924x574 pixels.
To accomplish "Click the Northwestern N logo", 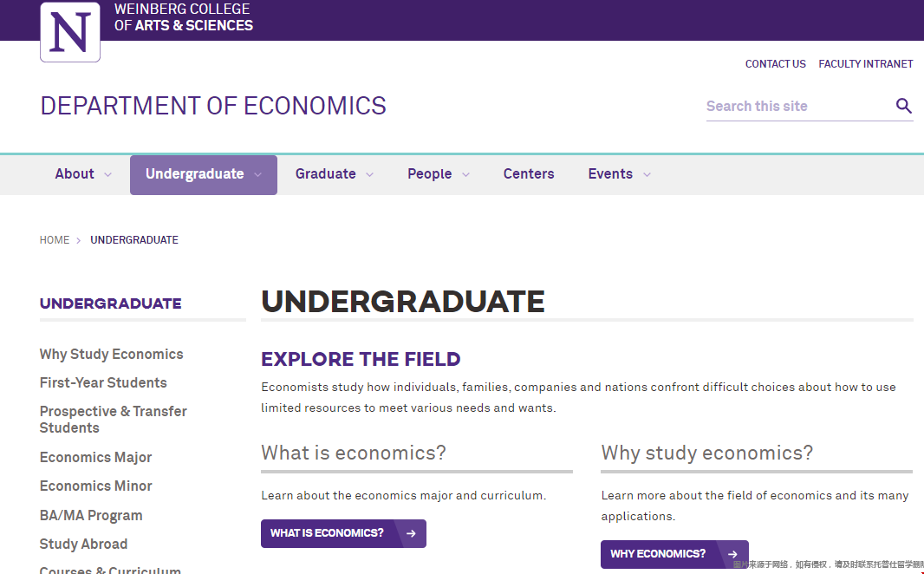I will tap(69, 31).
